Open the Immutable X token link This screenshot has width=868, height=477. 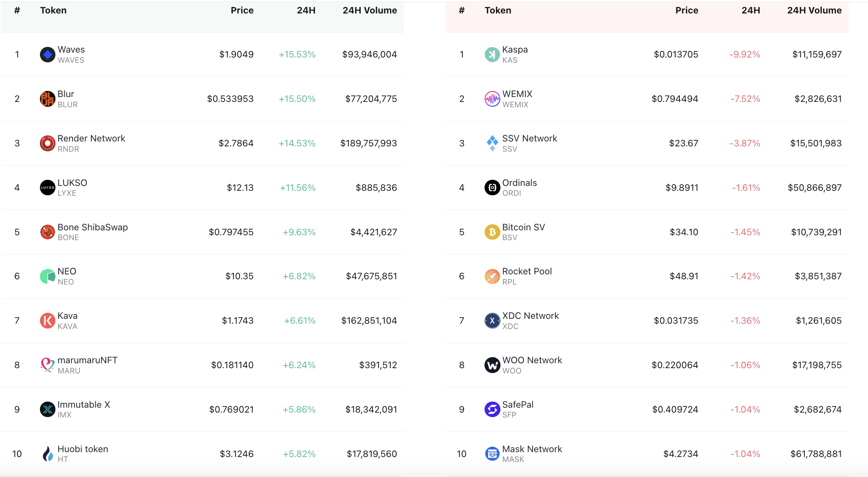click(84, 405)
